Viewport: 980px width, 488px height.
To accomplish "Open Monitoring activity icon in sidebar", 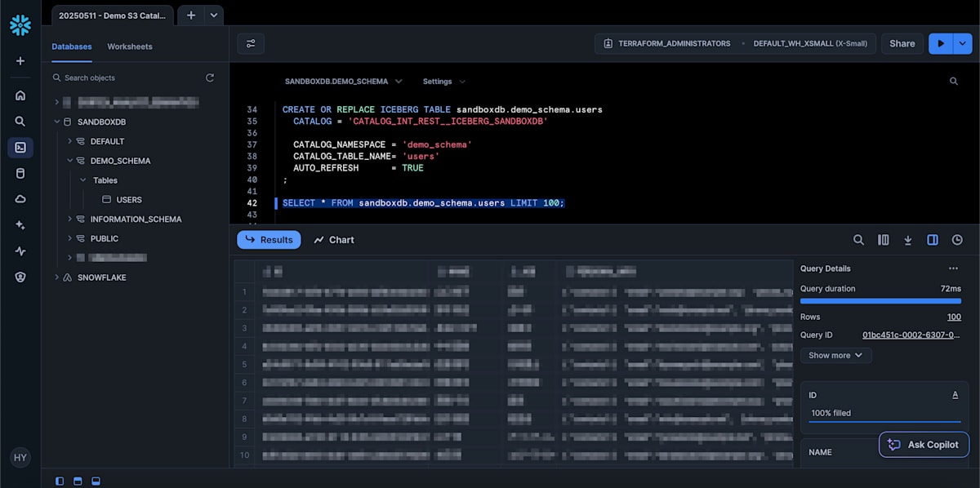I will click(20, 251).
